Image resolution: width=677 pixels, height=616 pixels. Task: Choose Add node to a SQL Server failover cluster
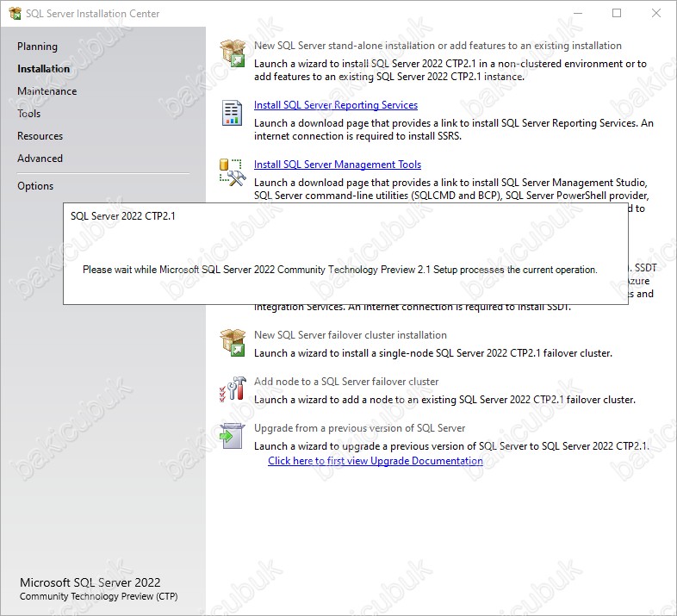pos(346,382)
